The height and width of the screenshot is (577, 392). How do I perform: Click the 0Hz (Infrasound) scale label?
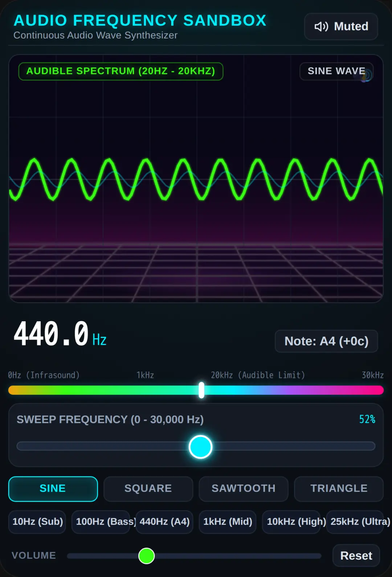tap(44, 375)
